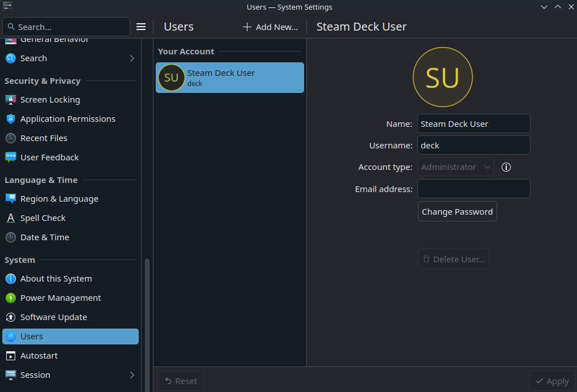Screen dimensions: 577x392
Task: Click the Reset button
Action: pyautogui.click(x=180, y=381)
